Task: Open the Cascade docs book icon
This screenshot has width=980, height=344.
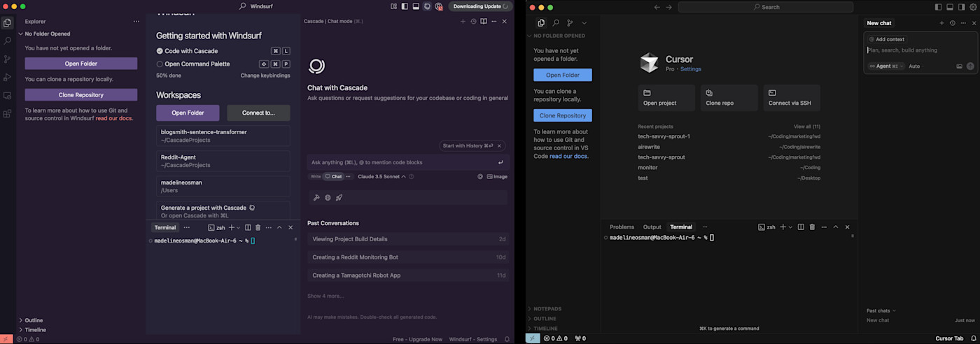Action: pyautogui.click(x=484, y=21)
